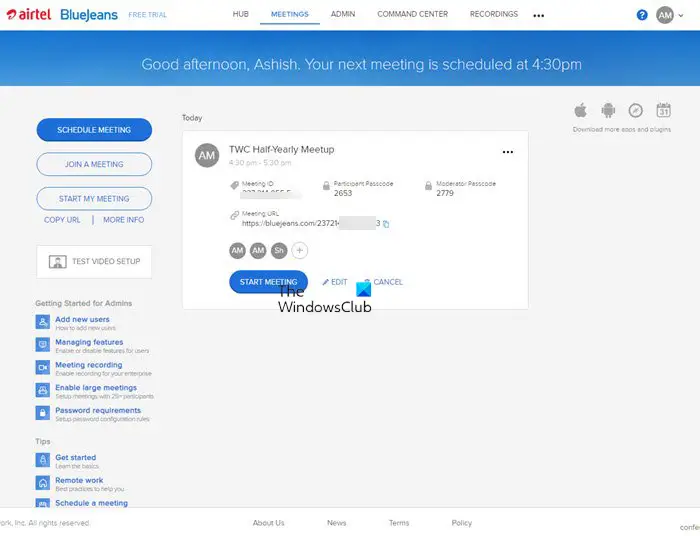Click the Sh participant avatar
700x536 pixels.
[279, 250]
